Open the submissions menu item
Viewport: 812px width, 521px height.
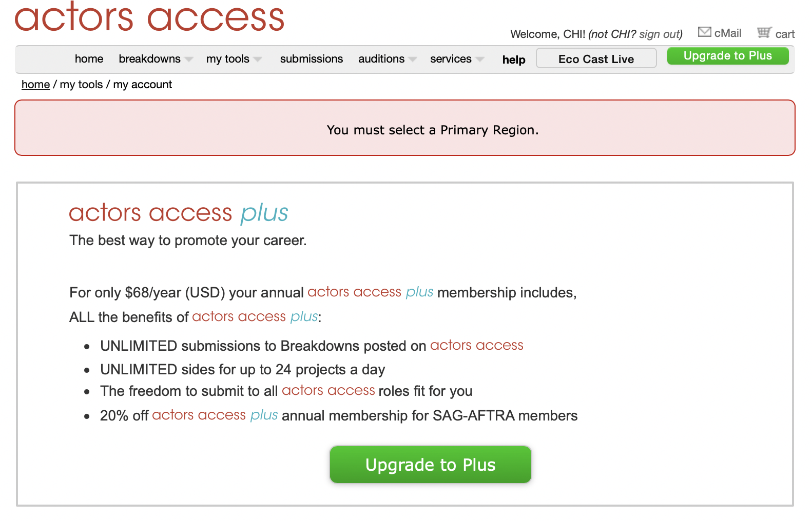[x=311, y=59]
